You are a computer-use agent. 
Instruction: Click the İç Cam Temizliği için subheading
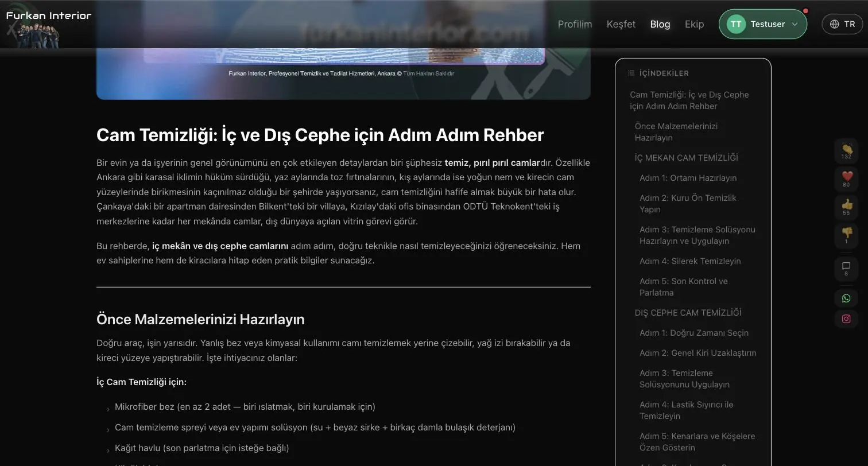141,382
